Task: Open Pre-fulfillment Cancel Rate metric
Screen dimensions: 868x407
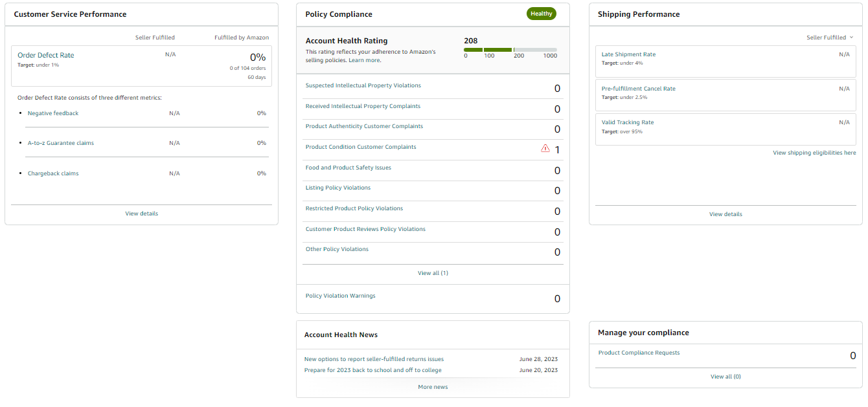Action: 638,89
